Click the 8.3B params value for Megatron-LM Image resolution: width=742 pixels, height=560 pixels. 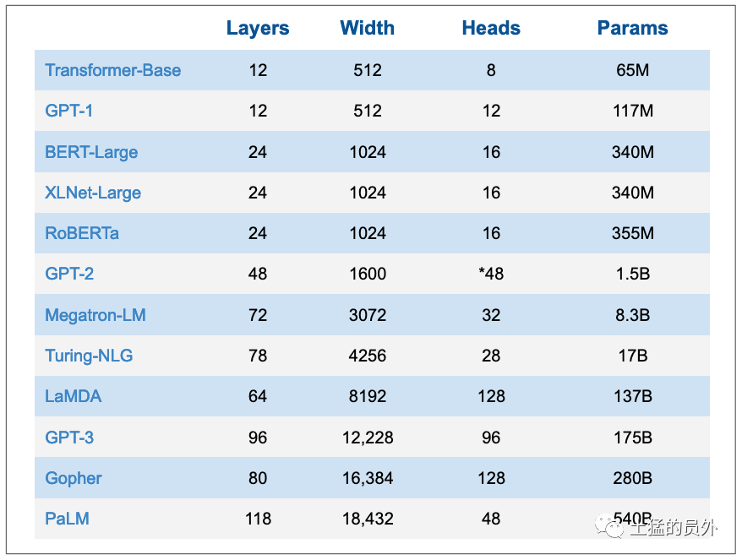633,315
